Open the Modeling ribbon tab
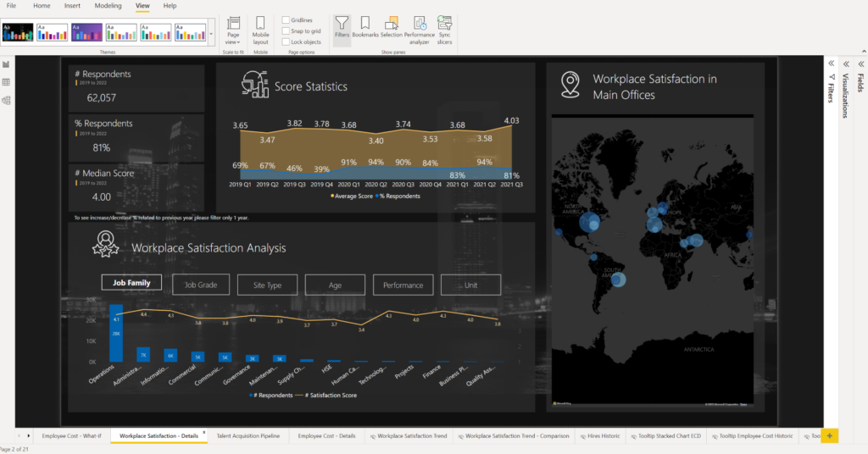This screenshot has height=454, width=868. tap(108, 6)
